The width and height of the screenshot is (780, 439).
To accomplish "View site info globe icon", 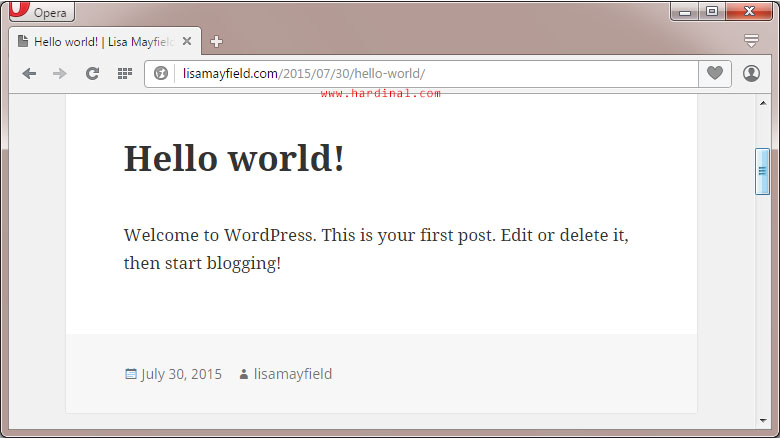I will pos(161,74).
